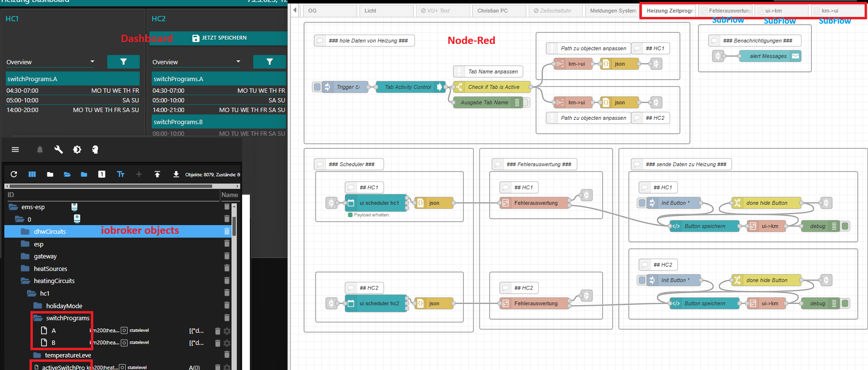Collapse all folders with white folder icon
The image size is (868, 370).
pos(50,174)
